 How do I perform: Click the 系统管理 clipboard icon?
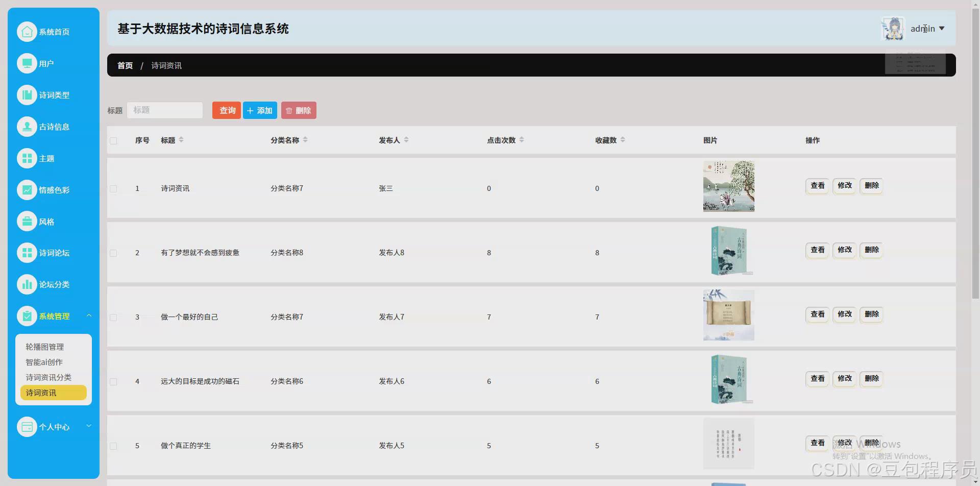point(27,316)
